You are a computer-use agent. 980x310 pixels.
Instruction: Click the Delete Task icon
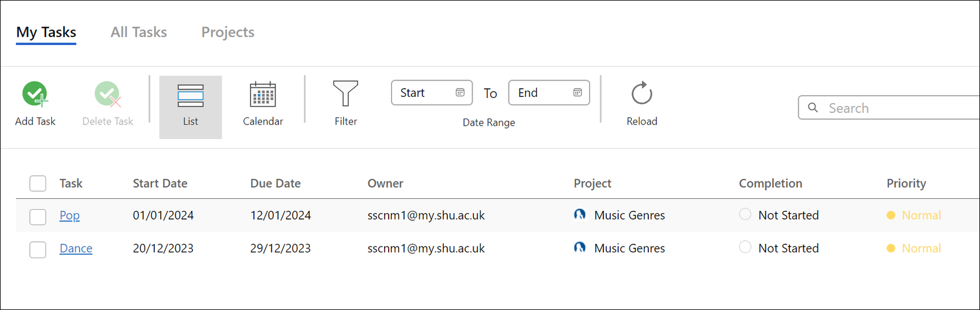(108, 94)
